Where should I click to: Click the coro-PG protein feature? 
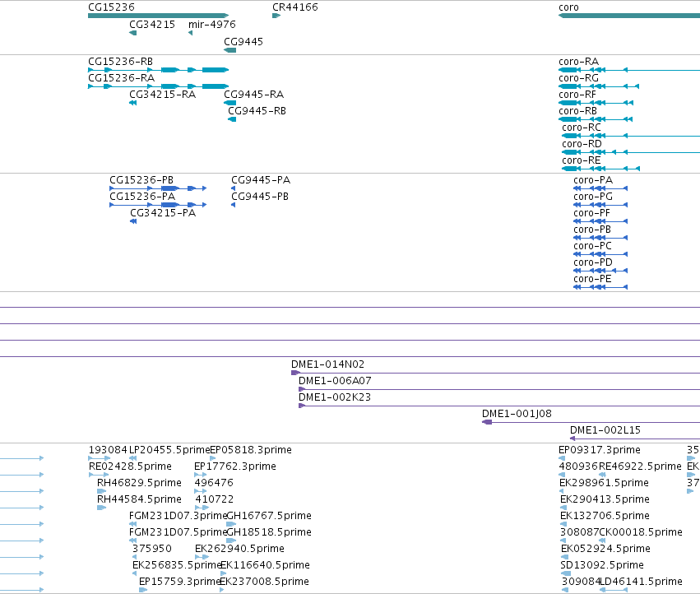[600, 205]
